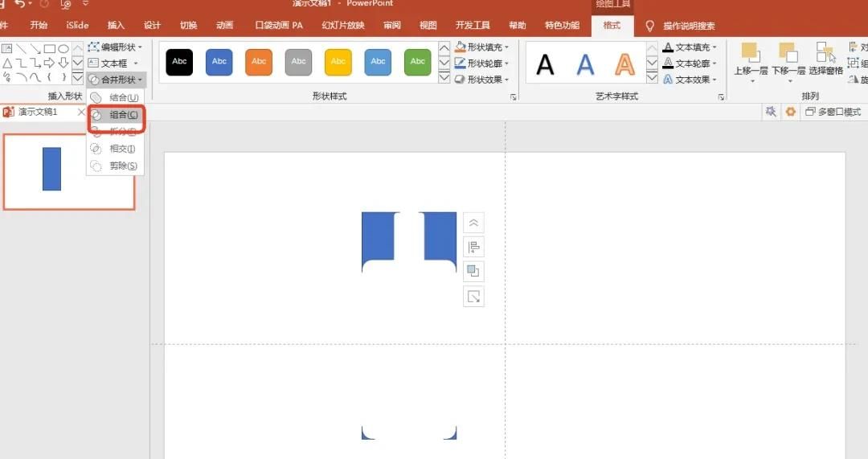
Task: Choose 组合(C) from the merge shapes menu
Action: [115, 115]
